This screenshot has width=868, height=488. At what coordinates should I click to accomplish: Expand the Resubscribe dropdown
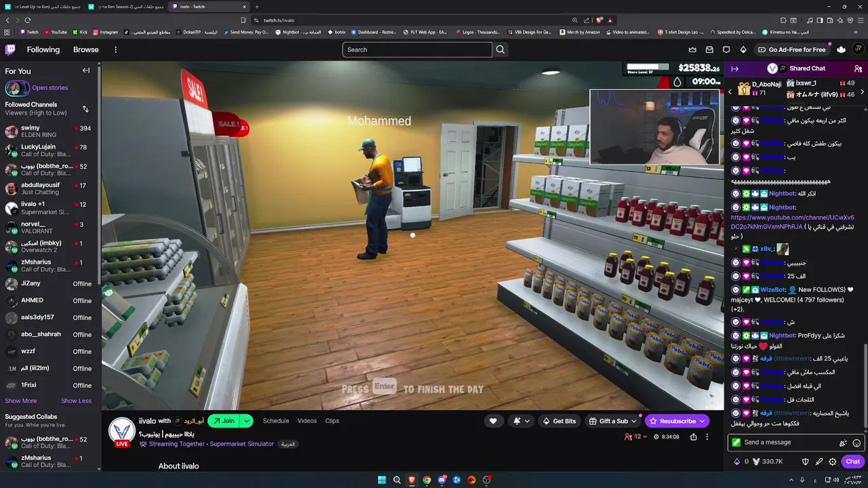coord(702,421)
